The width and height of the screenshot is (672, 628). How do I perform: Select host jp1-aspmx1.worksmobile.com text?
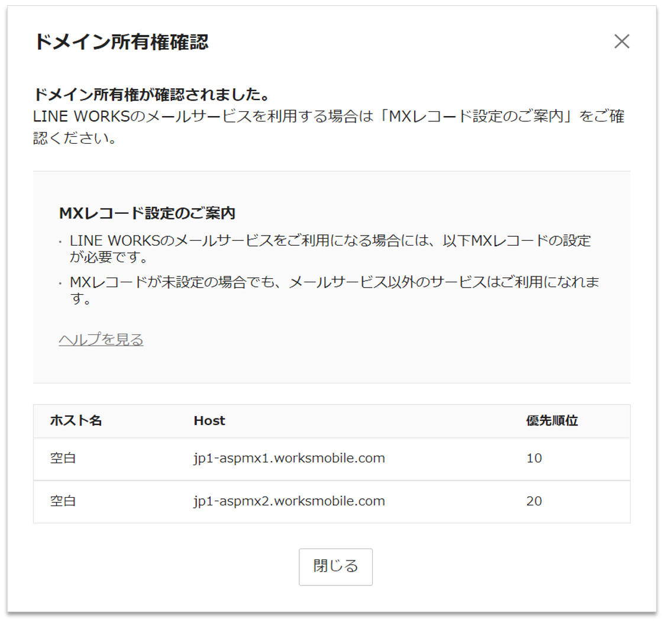[x=289, y=458]
